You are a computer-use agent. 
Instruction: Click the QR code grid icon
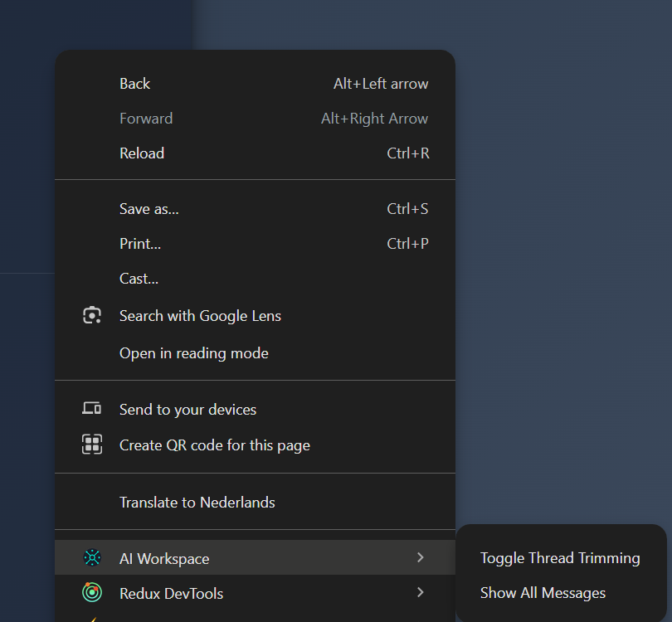point(91,445)
